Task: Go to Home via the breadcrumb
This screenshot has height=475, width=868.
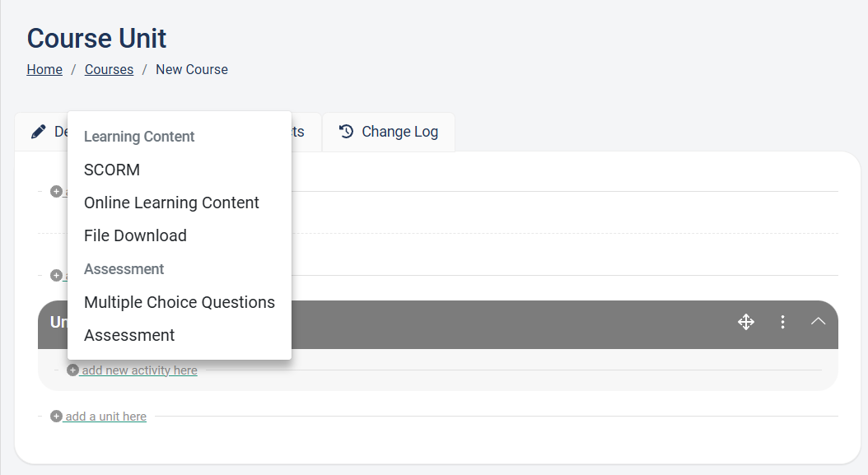Action: 44,69
